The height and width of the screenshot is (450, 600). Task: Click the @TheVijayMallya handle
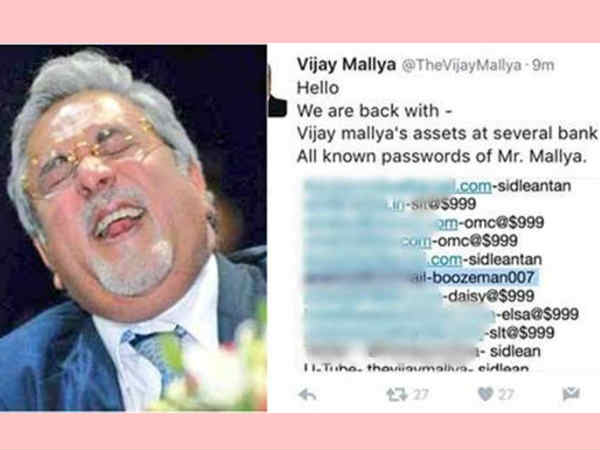461,65
